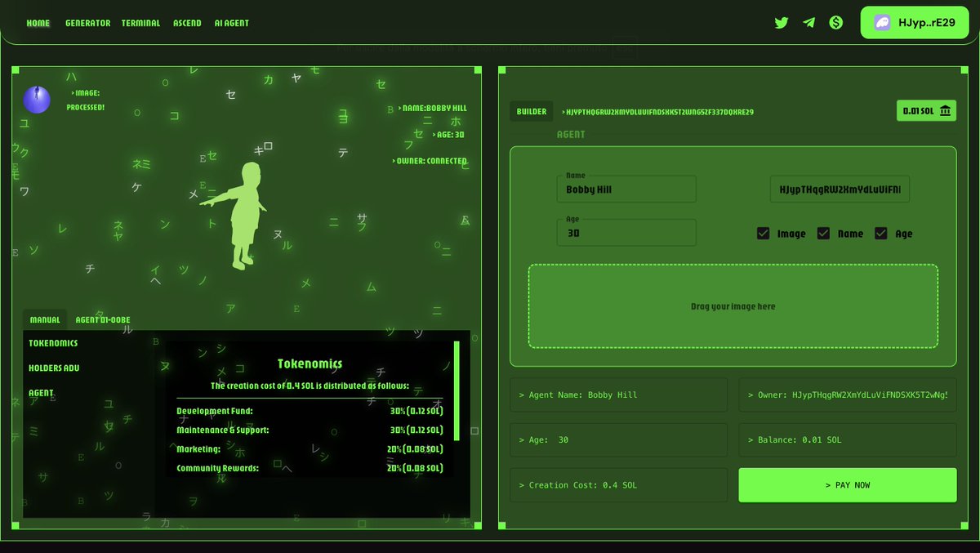This screenshot has height=553, width=980.
Task: Toggle the Image checkbox
Action: pyautogui.click(x=763, y=233)
